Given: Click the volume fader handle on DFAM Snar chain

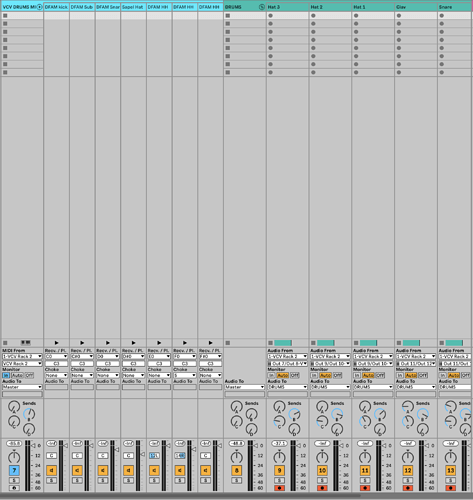Looking at the screenshot, I should [x=117, y=450].
